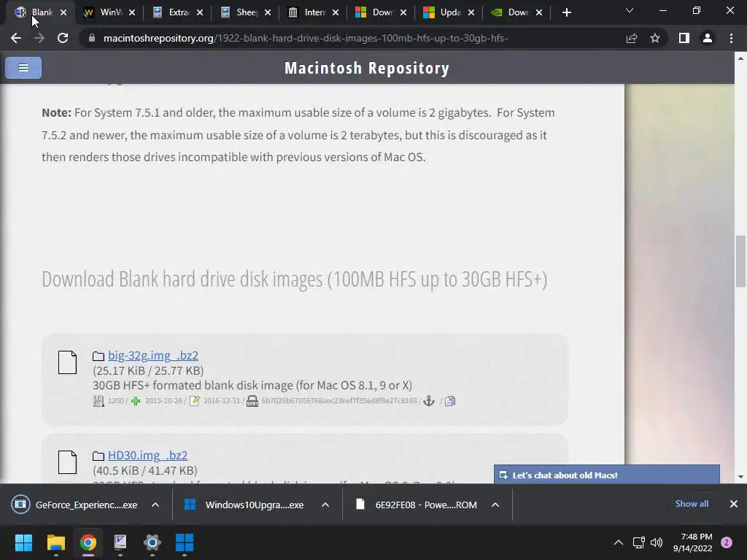Click the text '(40.5 KiB / 41.47 KB)'
Image resolution: width=747 pixels, height=560 pixels.
click(145, 470)
